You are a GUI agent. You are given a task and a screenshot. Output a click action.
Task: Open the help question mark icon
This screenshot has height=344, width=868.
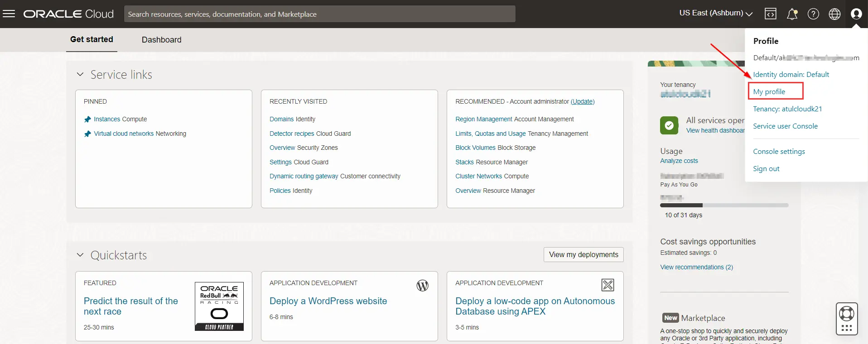(813, 14)
